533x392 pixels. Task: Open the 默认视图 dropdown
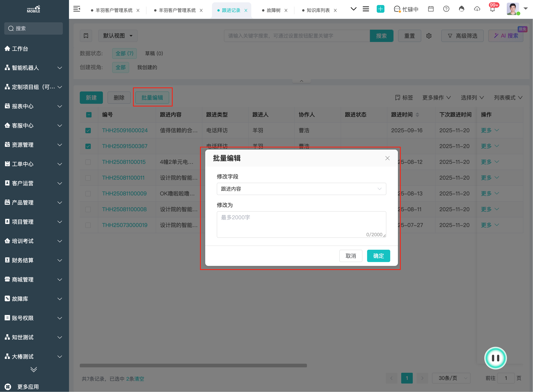(118, 36)
